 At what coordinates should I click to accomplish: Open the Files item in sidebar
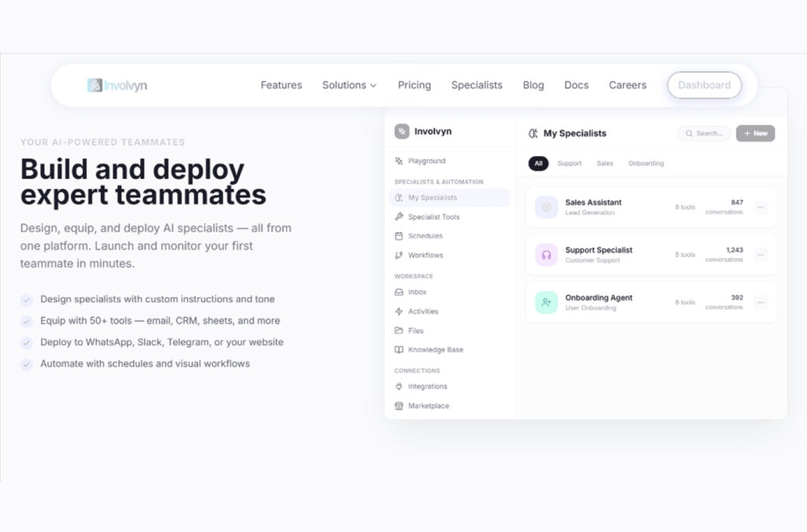coord(415,331)
